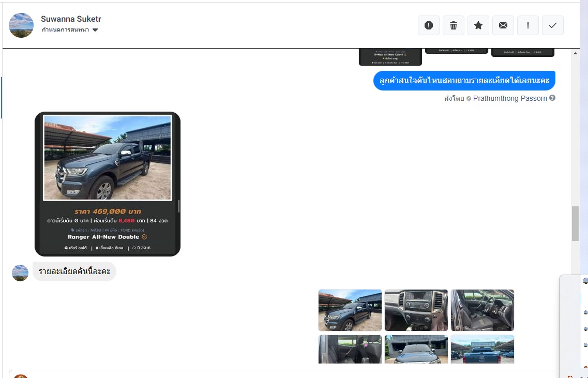Star this conversation as follow-up
The height and width of the screenshot is (378, 588).
pyautogui.click(x=478, y=25)
